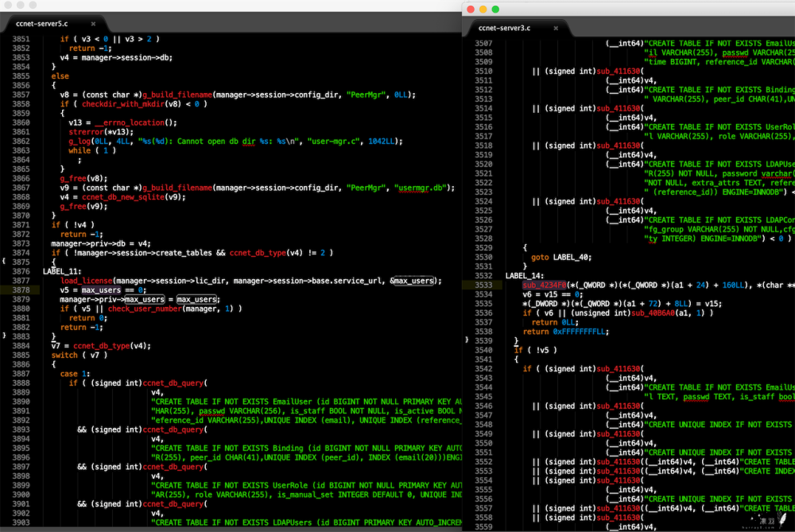
Task: Click the "checkdir_with_mkdir" function name
Action: click(x=123, y=104)
